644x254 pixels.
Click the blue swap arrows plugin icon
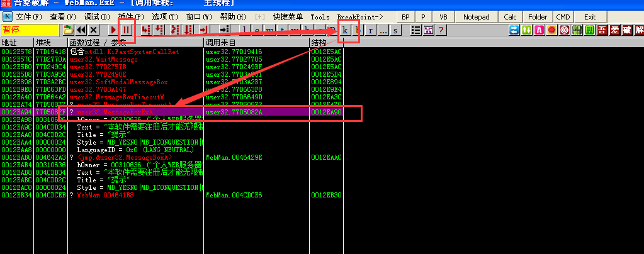514,30
